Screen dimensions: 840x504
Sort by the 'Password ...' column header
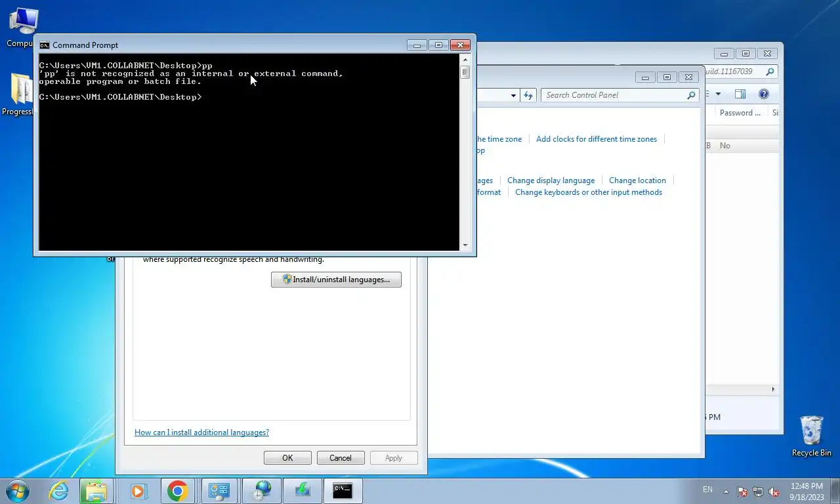tap(742, 113)
